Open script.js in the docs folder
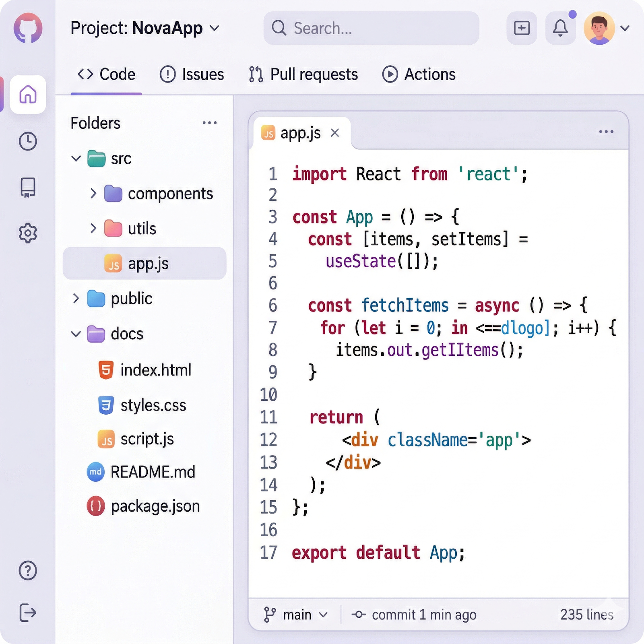This screenshot has width=644, height=644. click(x=136, y=439)
